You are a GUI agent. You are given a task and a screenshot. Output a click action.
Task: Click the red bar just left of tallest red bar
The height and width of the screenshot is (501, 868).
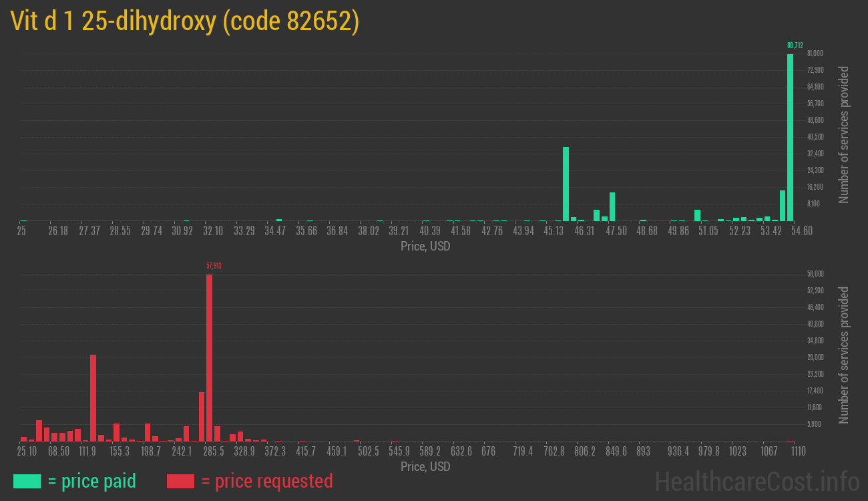(202, 416)
